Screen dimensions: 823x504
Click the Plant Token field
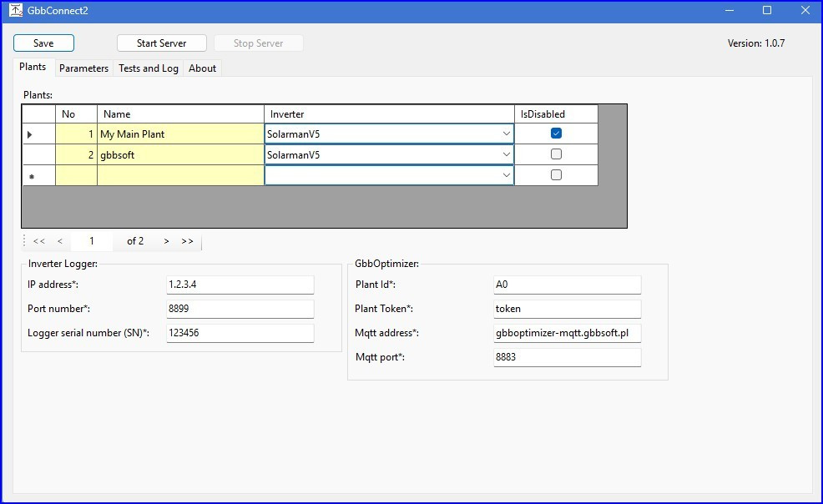click(568, 309)
